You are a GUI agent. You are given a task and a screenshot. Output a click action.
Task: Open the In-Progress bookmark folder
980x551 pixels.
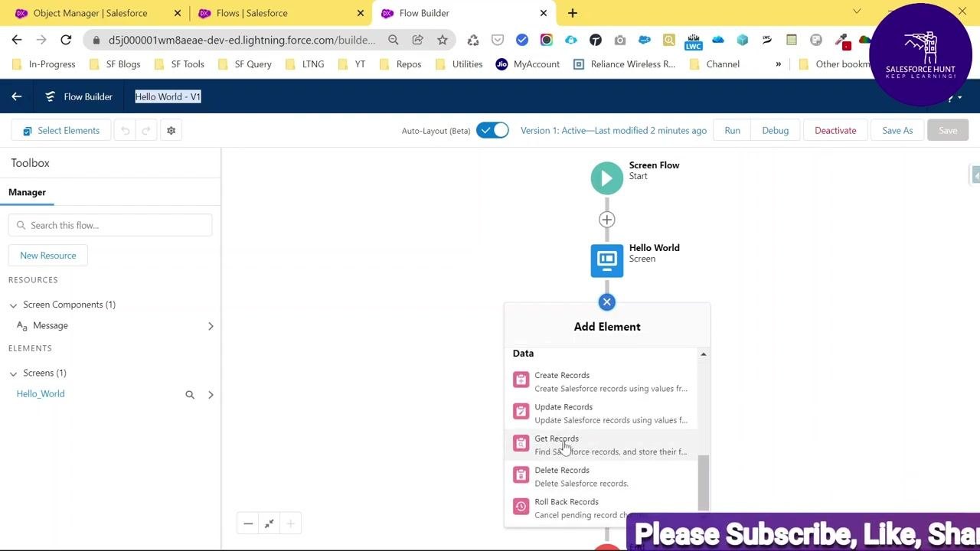point(44,64)
